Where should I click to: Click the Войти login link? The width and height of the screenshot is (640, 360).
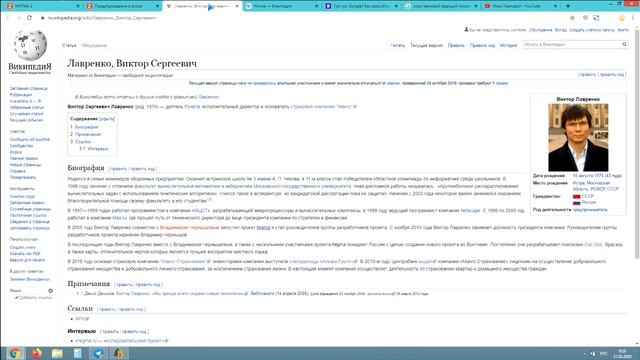pos(623,30)
